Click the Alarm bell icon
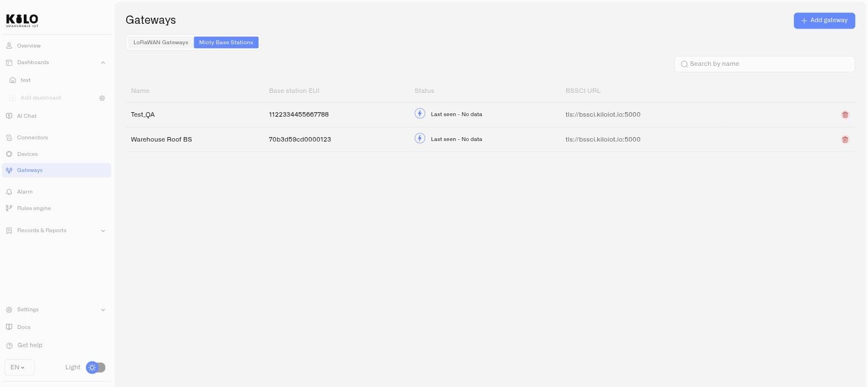Screen dimensions: 868x387 [x=9, y=192]
